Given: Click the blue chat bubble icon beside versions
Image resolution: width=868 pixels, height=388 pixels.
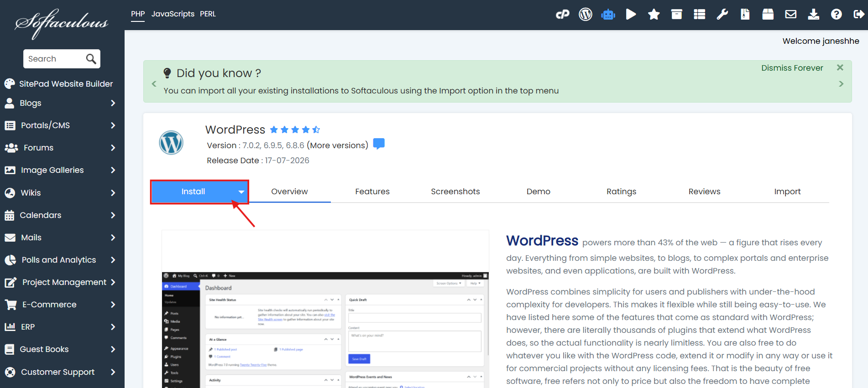Looking at the screenshot, I should [x=379, y=144].
